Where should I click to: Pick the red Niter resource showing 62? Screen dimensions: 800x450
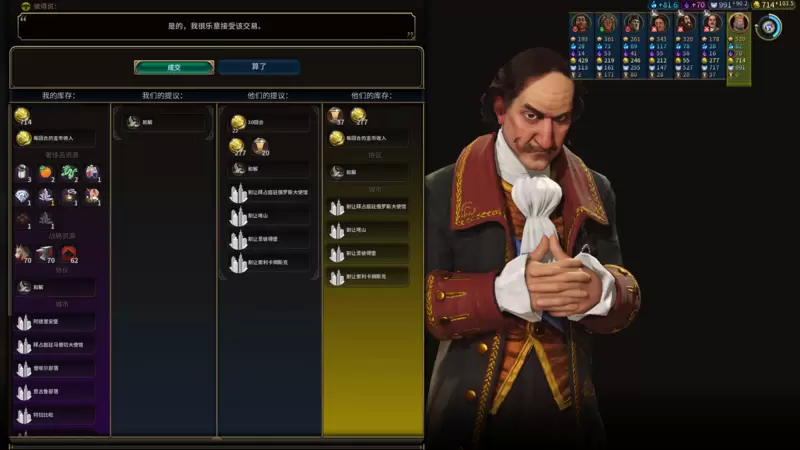tap(69, 253)
